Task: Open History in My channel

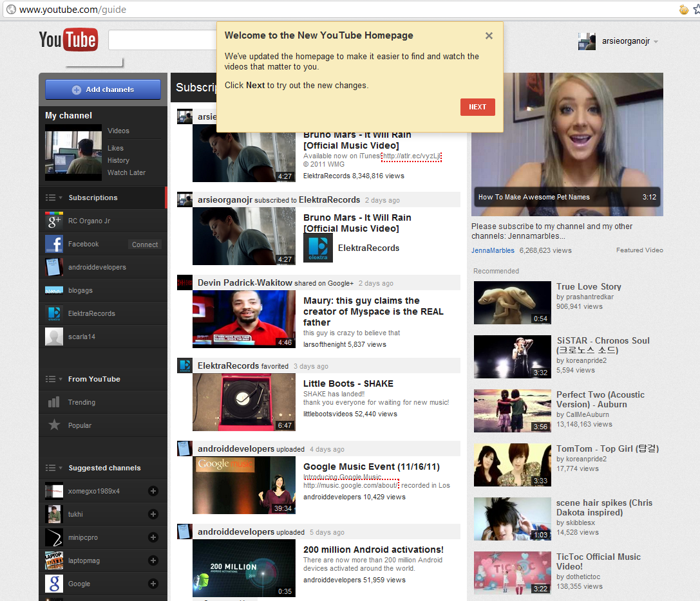Action: (118, 160)
